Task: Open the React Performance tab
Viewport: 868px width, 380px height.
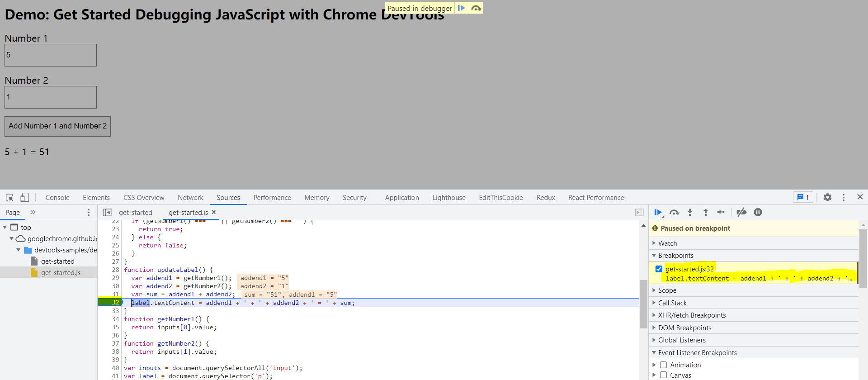Action: point(596,198)
